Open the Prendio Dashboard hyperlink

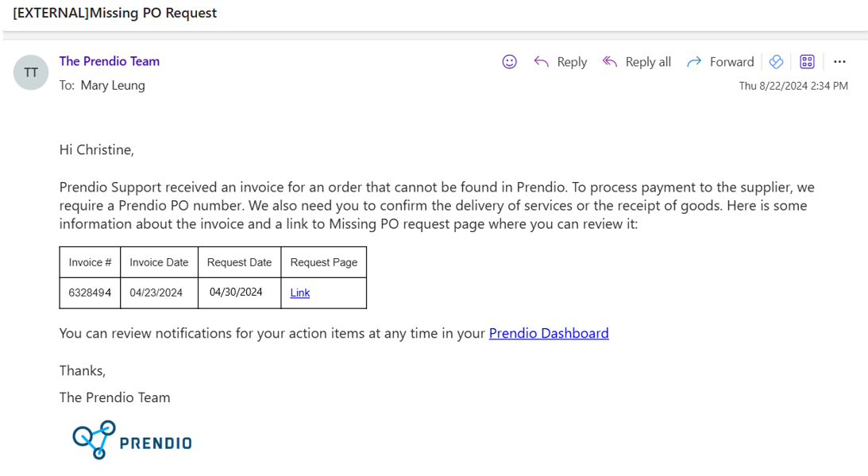coord(548,333)
